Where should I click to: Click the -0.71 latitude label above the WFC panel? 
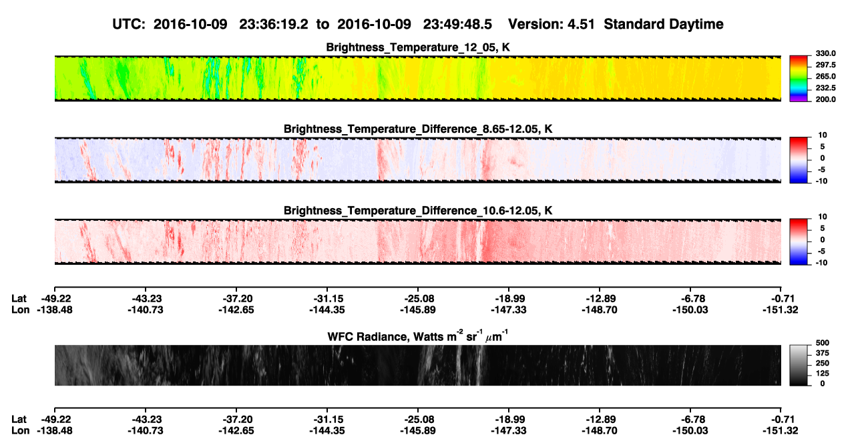click(783, 299)
